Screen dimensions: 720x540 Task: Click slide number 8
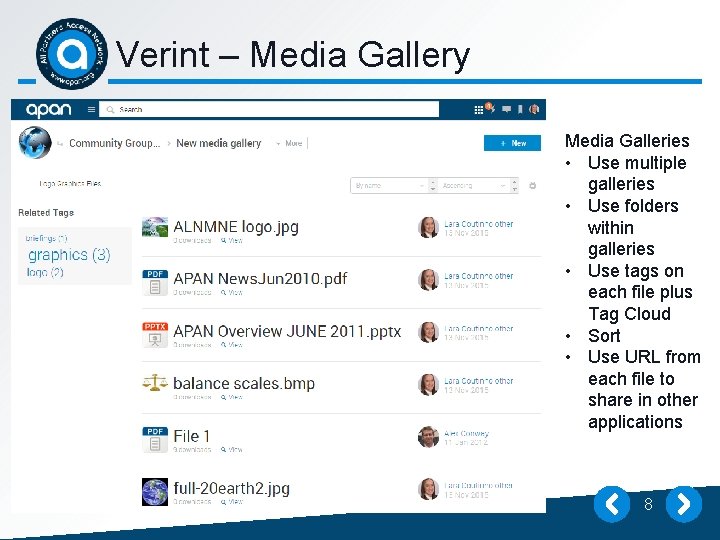pyautogui.click(x=648, y=504)
